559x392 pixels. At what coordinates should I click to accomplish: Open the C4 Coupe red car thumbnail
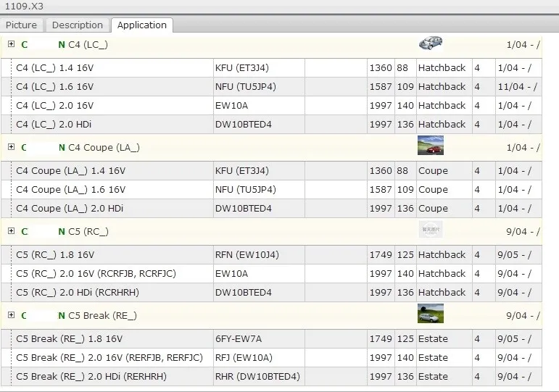[x=431, y=146]
